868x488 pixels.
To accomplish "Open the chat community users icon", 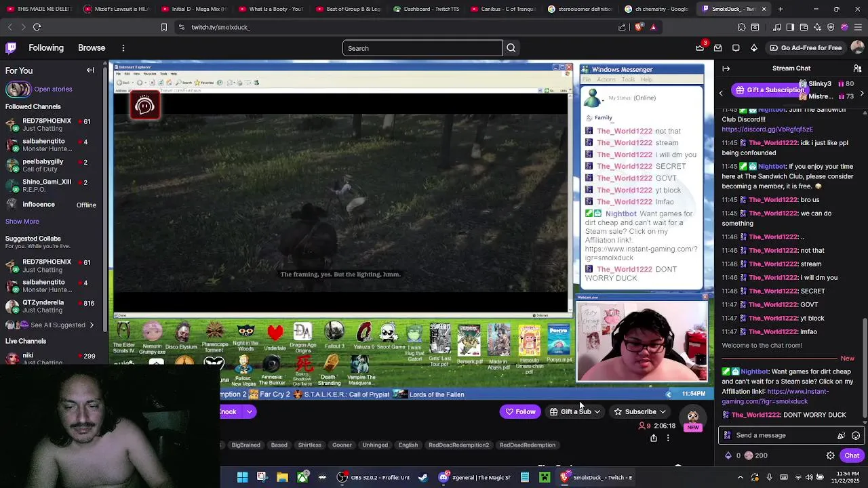I will [x=857, y=68].
